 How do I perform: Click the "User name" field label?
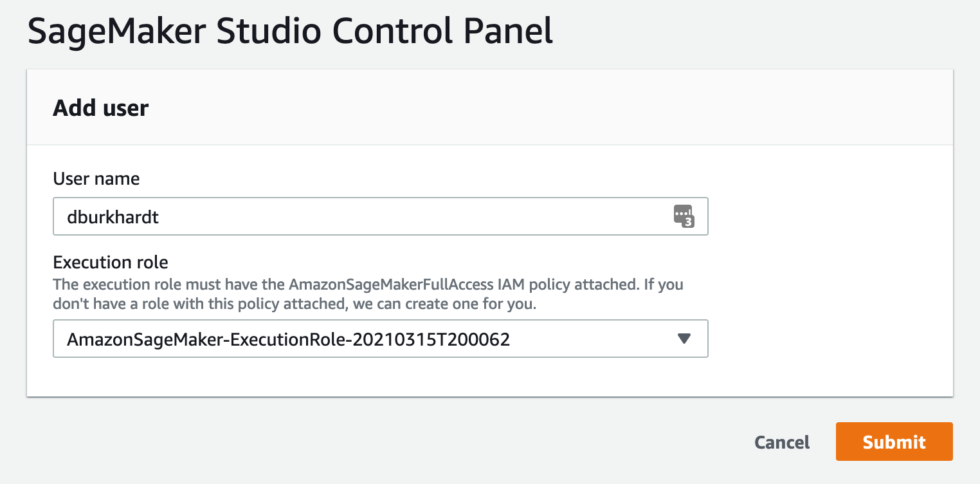tap(96, 178)
